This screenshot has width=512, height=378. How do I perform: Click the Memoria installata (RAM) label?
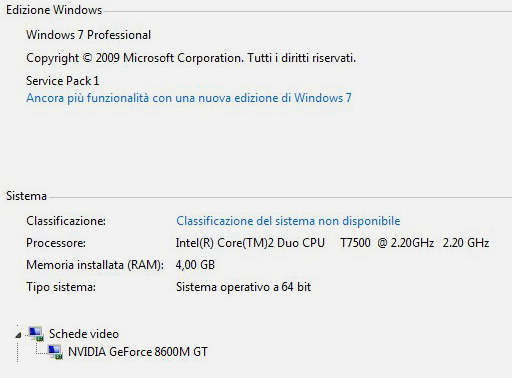tap(95, 265)
